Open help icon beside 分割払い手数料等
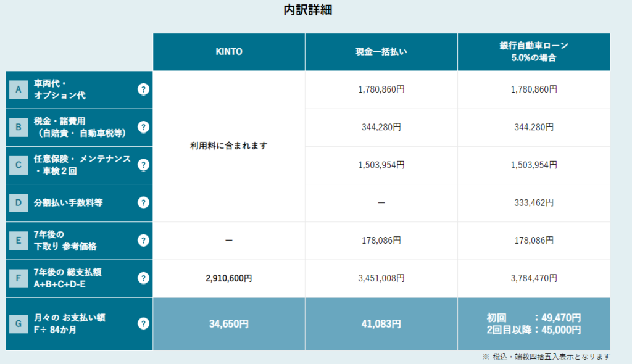Image resolution: width=632 pixels, height=364 pixels. (x=143, y=203)
